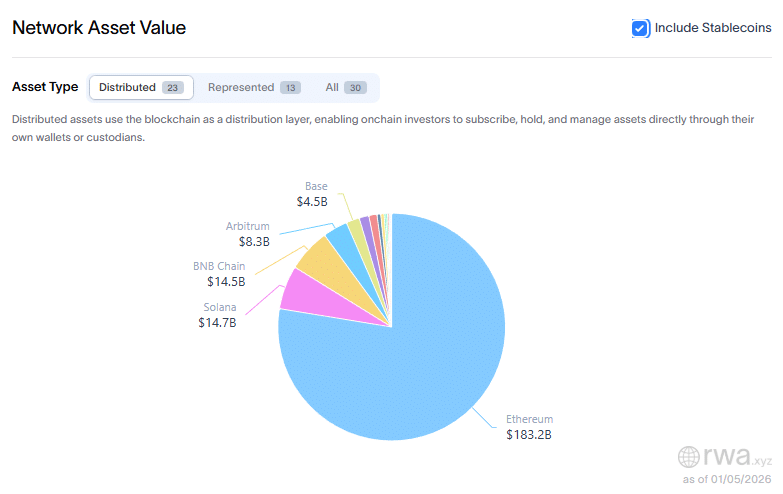Image resolution: width=783 pixels, height=494 pixels.
Task: Click the Solana chart label
Action: pyautogui.click(x=218, y=307)
